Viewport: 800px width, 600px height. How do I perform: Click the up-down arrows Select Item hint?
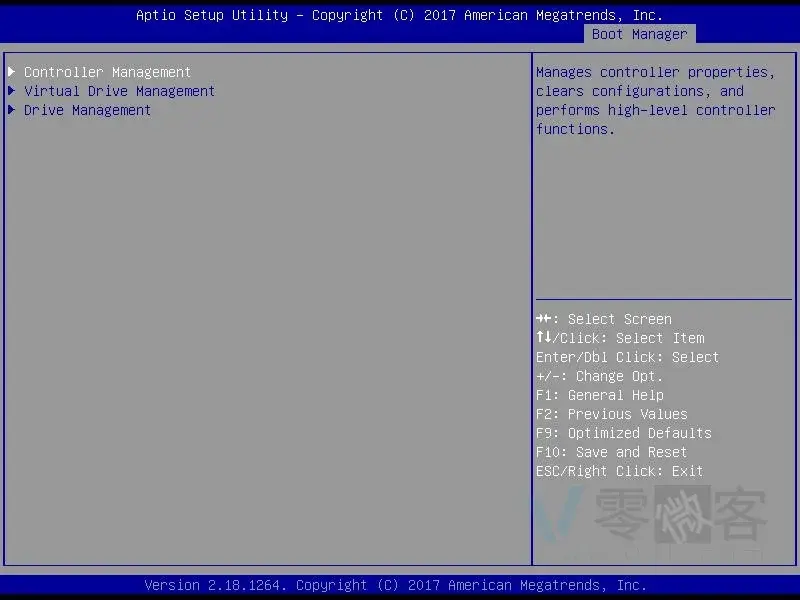(x=620, y=338)
